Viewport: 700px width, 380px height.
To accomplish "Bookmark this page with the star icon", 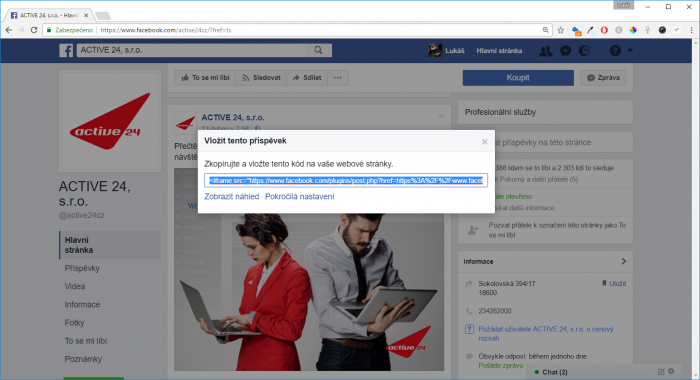I will [561, 30].
